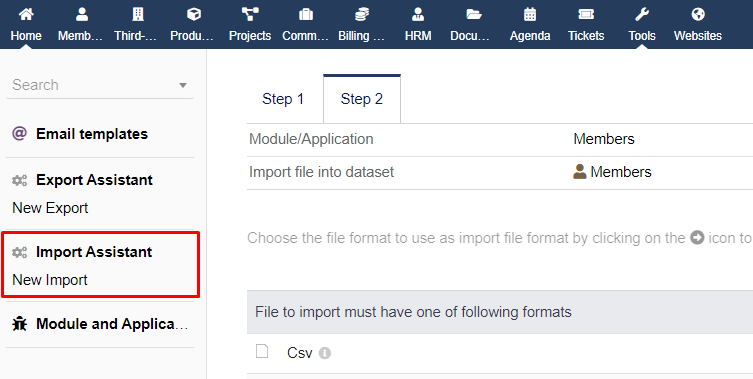This screenshot has height=379, width=753.
Task: Open the Agenda calendar icon
Action: point(530,14)
